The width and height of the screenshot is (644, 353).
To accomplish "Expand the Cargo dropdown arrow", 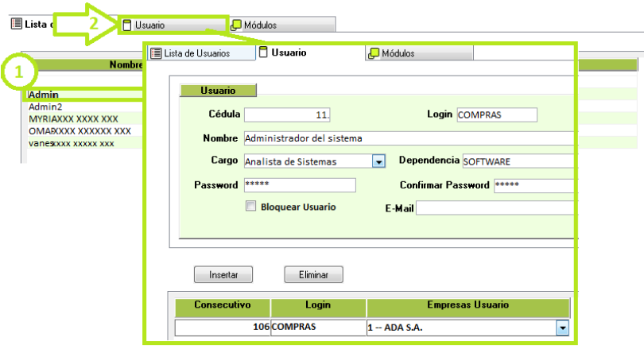I will point(378,161).
